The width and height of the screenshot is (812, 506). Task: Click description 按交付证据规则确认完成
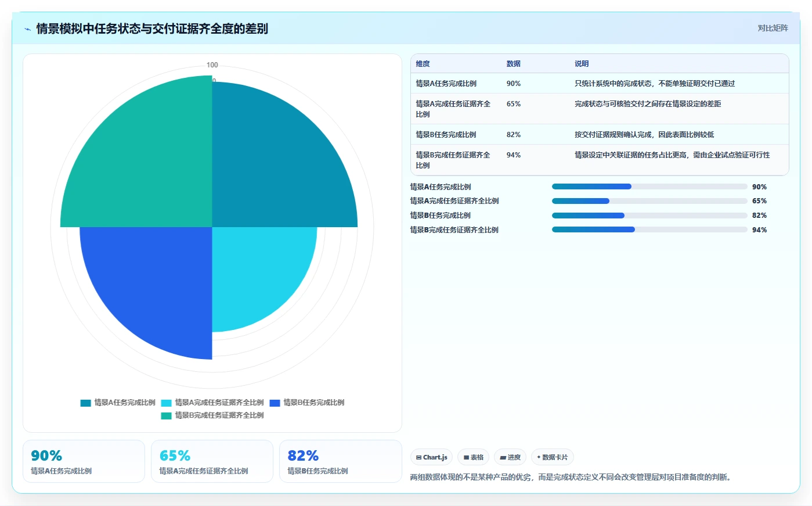[x=644, y=135]
